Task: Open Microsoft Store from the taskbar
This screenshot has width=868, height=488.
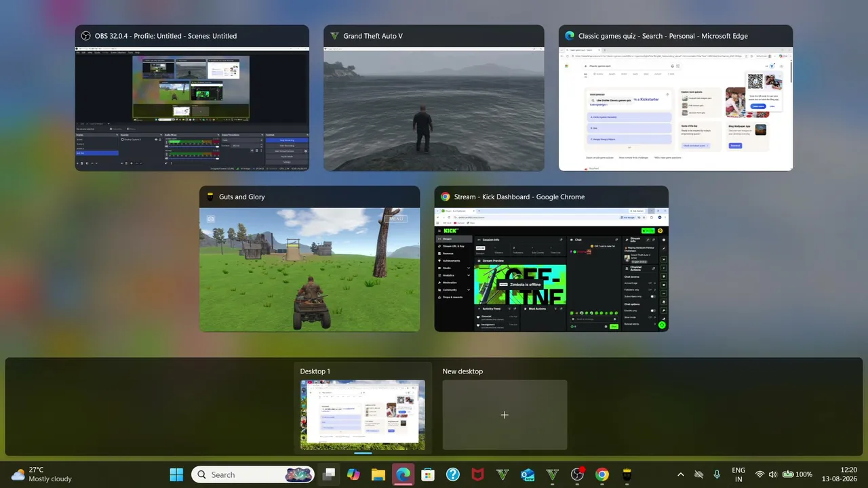Action: point(428,474)
